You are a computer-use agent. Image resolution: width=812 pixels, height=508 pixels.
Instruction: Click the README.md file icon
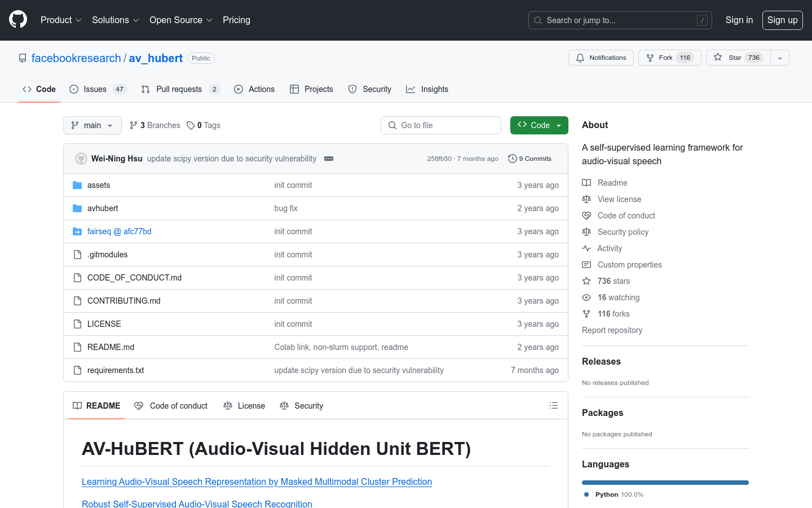pyautogui.click(x=77, y=347)
